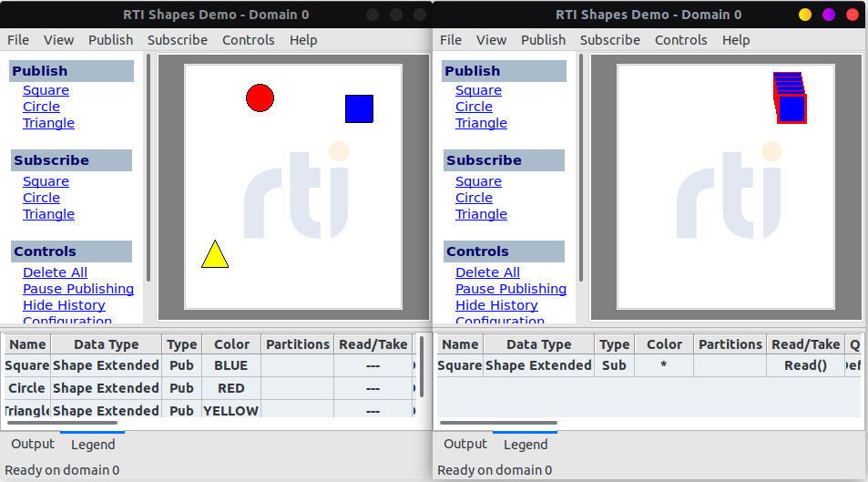
Task: Open Subscribe menu in right window
Action: pyautogui.click(x=610, y=40)
